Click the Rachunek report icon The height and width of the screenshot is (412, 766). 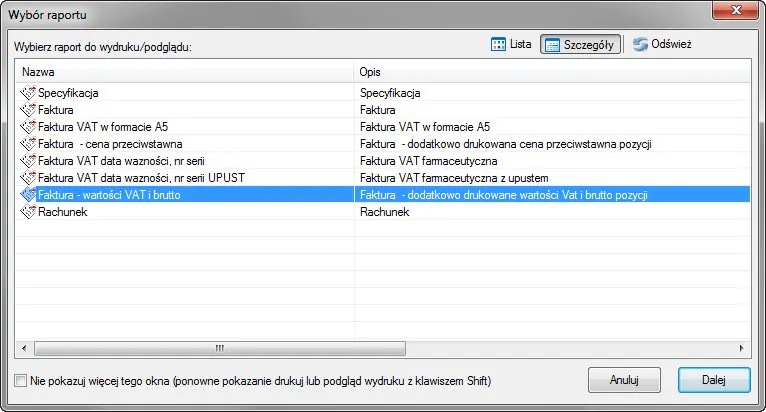click(28, 212)
